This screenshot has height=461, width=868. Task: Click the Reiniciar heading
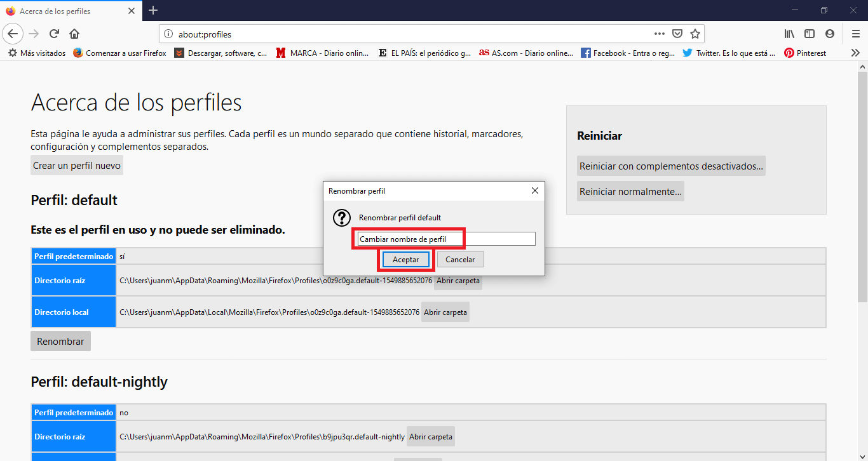(x=599, y=135)
